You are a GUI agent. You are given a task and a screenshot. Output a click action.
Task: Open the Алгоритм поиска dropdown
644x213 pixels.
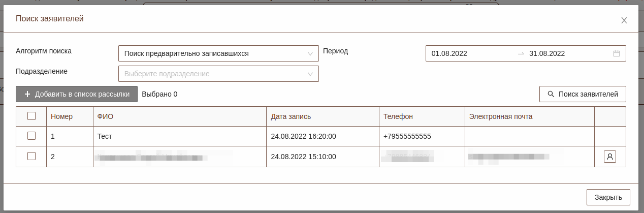coord(218,53)
